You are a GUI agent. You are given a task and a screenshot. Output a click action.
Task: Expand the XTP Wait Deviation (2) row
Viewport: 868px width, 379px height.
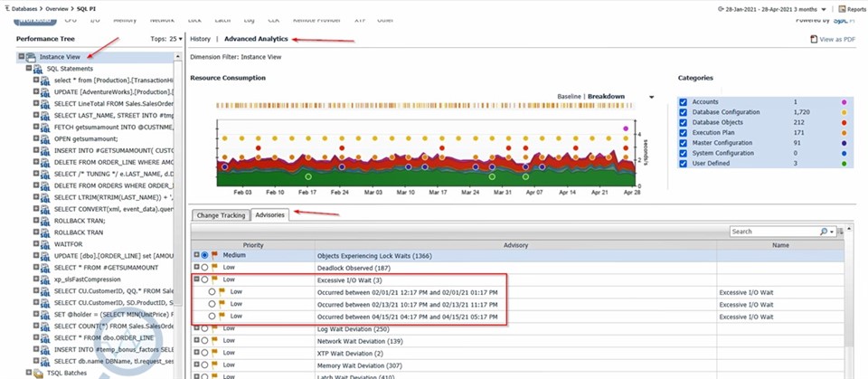click(x=196, y=353)
